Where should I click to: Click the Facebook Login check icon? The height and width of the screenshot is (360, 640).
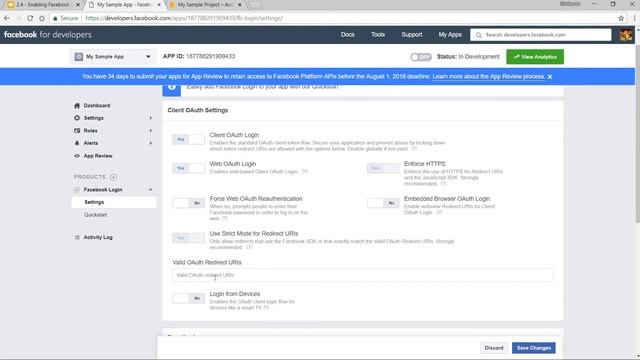pyautogui.click(x=77, y=190)
